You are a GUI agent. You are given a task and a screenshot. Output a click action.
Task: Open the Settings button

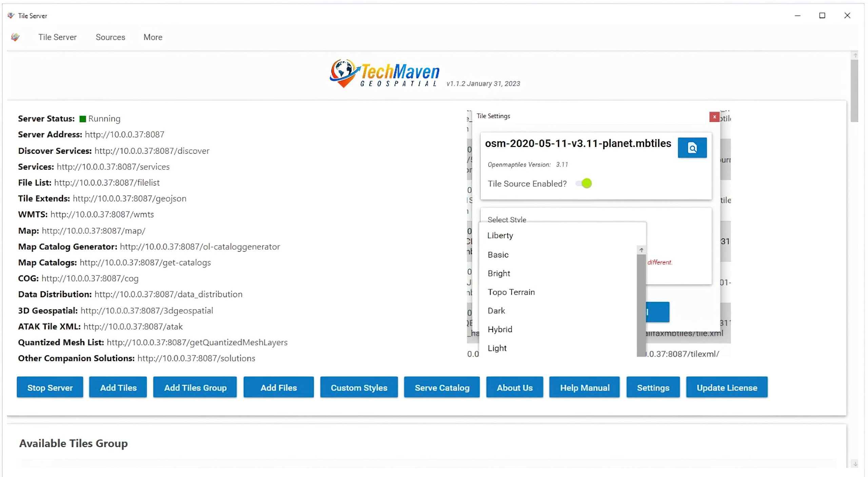coord(653,387)
